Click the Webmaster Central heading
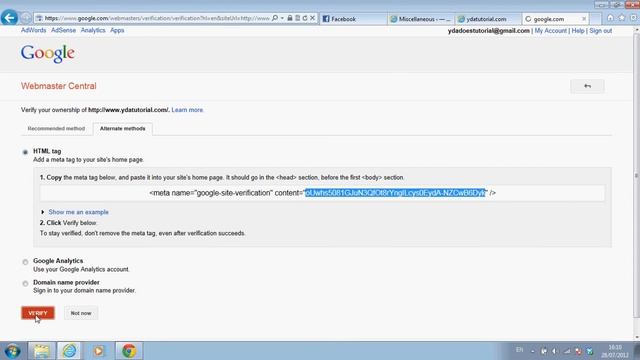Viewport: 640px width, 360px height. pyautogui.click(x=58, y=86)
